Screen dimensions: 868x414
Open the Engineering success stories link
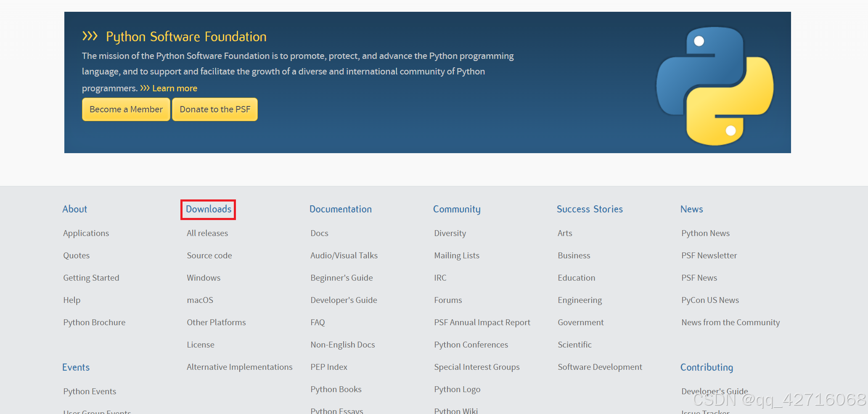tap(580, 300)
